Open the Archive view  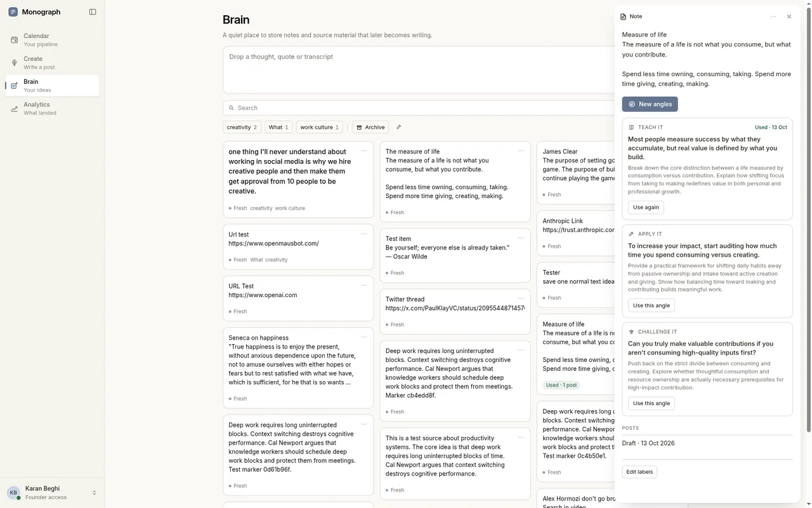pyautogui.click(x=370, y=127)
